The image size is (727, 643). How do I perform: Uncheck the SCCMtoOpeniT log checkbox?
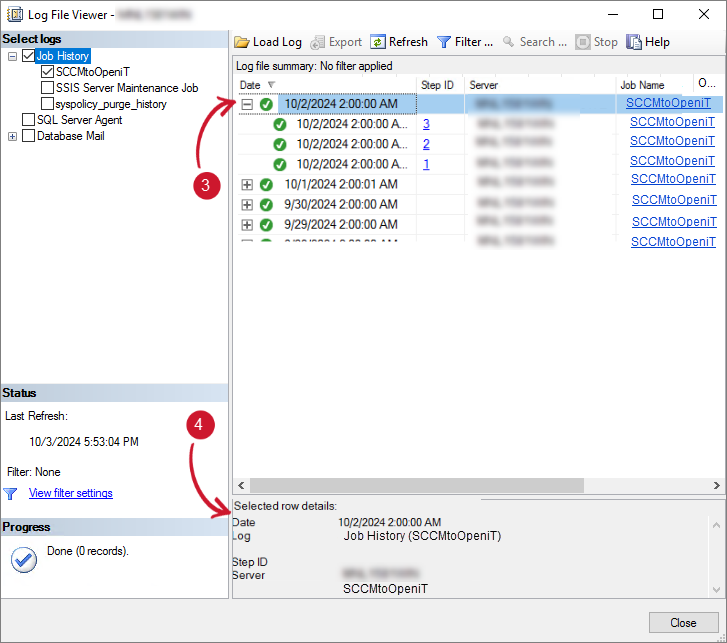point(47,72)
